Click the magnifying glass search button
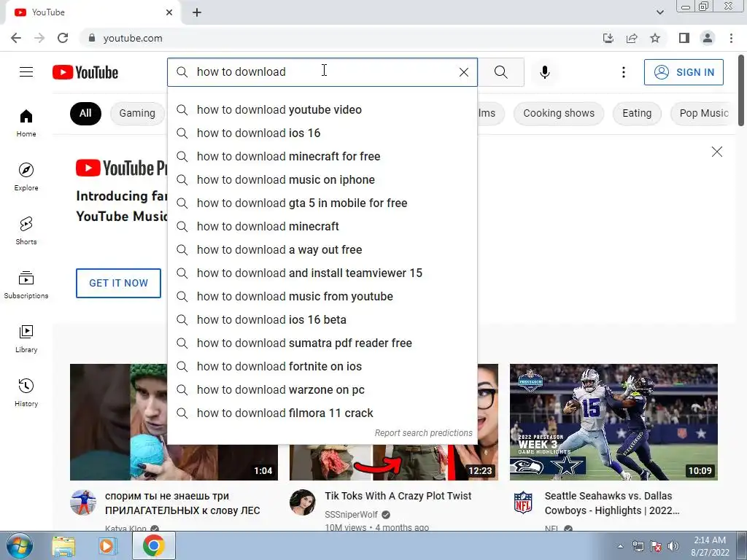Viewport: 747px width, 560px height. click(500, 72)
